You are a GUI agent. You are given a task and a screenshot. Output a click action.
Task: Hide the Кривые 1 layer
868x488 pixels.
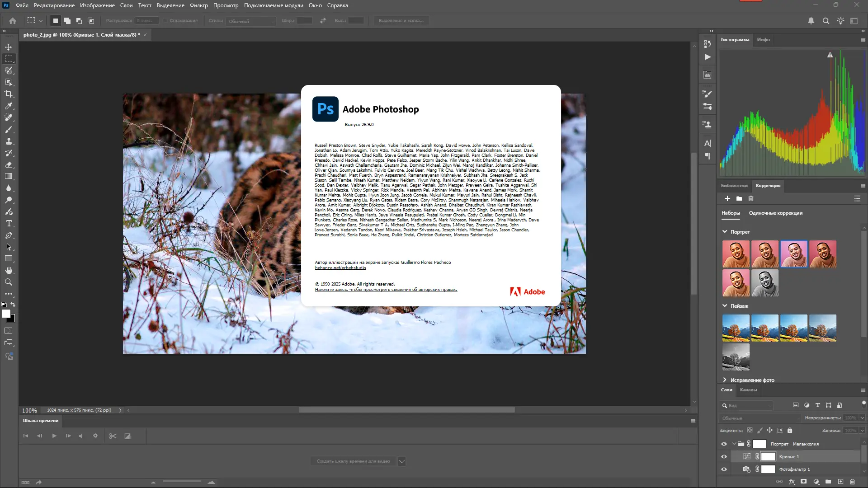point(724,456)
